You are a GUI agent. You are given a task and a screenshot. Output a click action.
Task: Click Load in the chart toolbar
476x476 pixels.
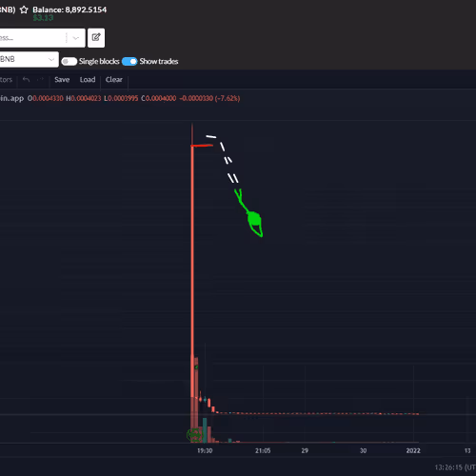[88, 79]
